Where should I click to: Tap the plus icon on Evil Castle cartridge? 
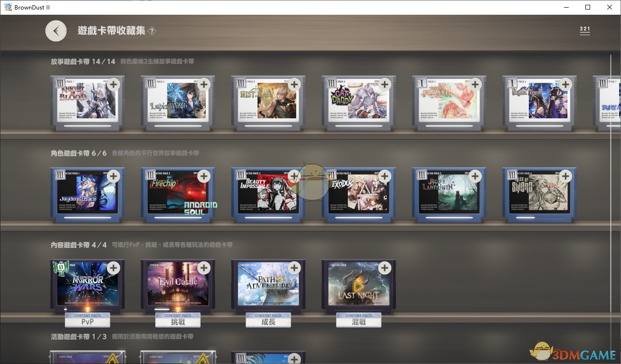(x=204, y=268)
